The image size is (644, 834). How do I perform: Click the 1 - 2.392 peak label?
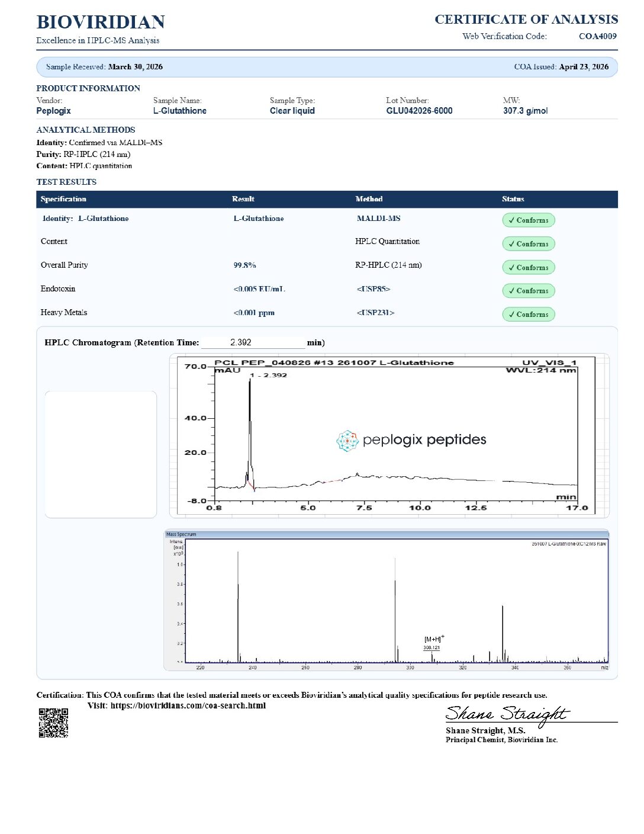pyautogui.click(x=268, y=375)
